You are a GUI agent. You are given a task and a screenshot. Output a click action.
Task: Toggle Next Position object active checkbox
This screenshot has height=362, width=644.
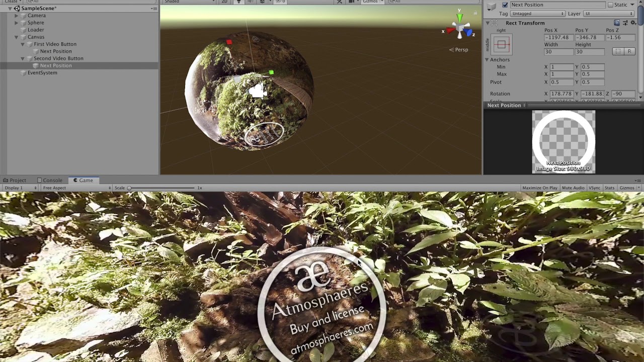click(x=505, y=5)
